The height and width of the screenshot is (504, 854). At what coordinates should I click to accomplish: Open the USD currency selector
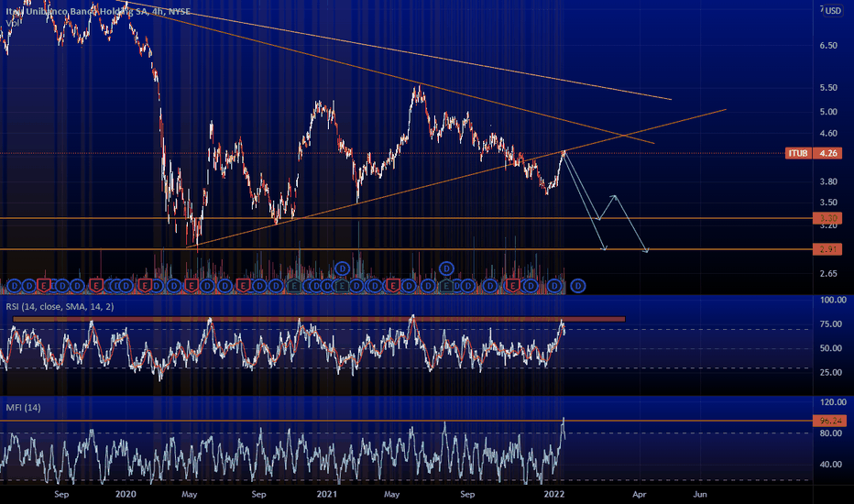(x=833, y=10)
